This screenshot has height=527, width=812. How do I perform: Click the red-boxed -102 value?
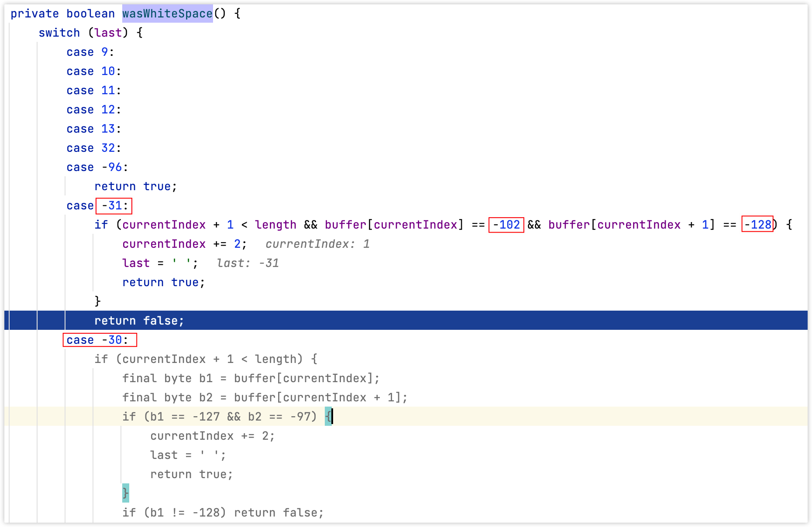[506, 225]
